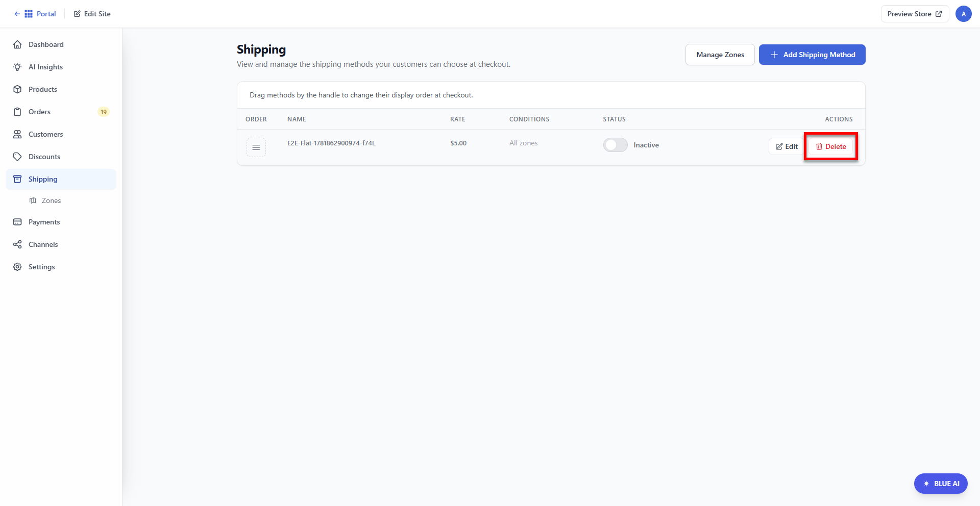Click the trash icon in Delete button

coord(819,146)
